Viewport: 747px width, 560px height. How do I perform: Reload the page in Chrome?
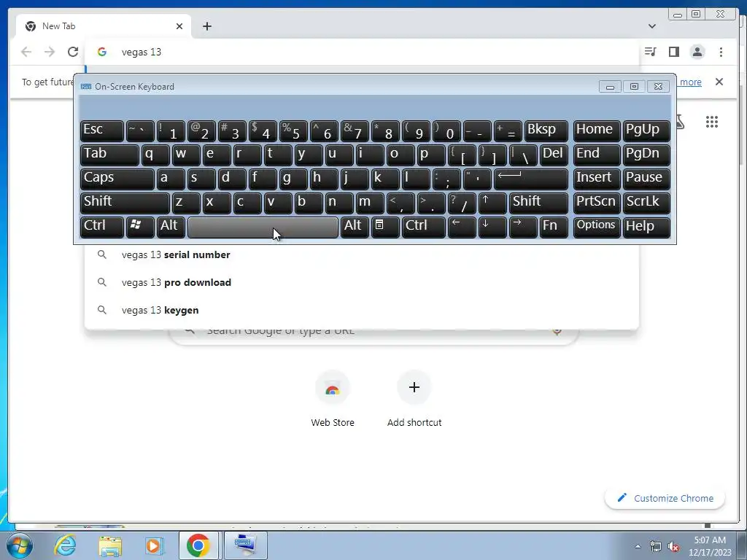point(72,52)
